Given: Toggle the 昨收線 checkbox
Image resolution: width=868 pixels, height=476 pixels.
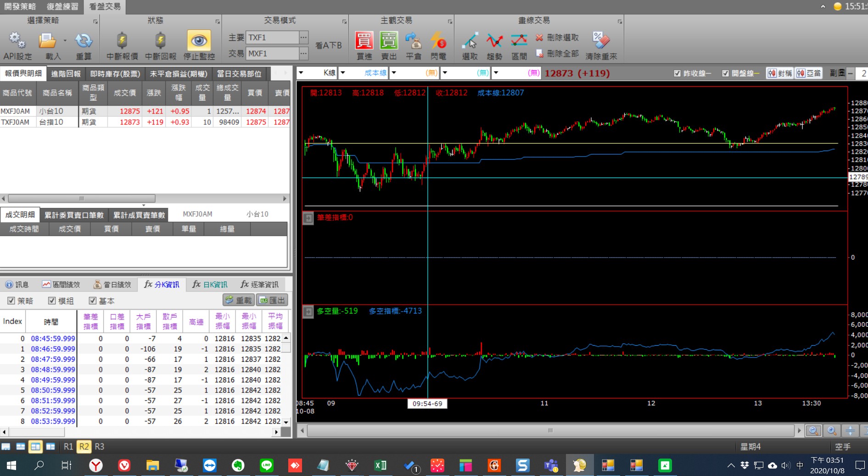Looking at the screenshot, I should click(x=677, y=73).
